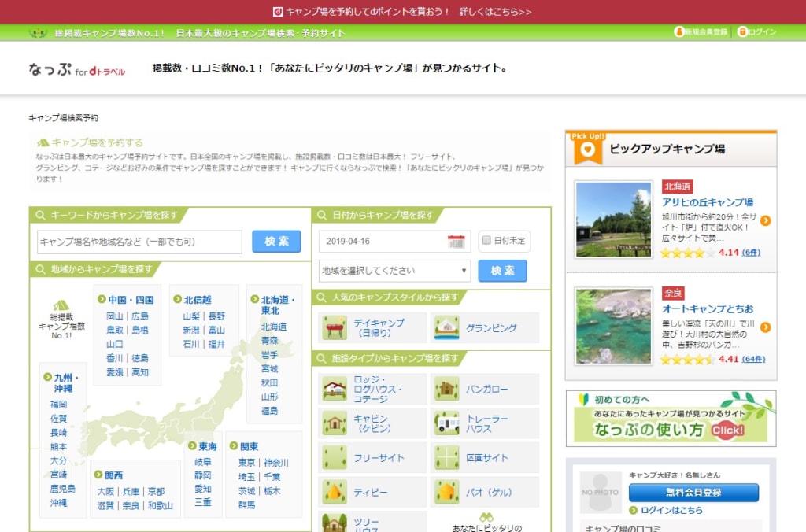
Task: Click the orange arrow beside オートキャンプとちお
Action: pos(765,327)
